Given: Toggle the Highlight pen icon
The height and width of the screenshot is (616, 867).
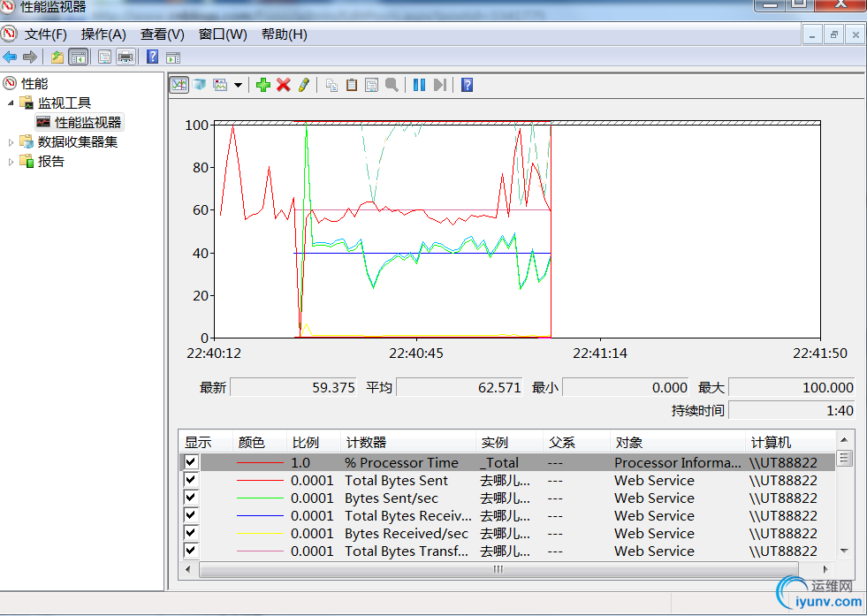Looking at the screenshot, I should tap(303, 85).
